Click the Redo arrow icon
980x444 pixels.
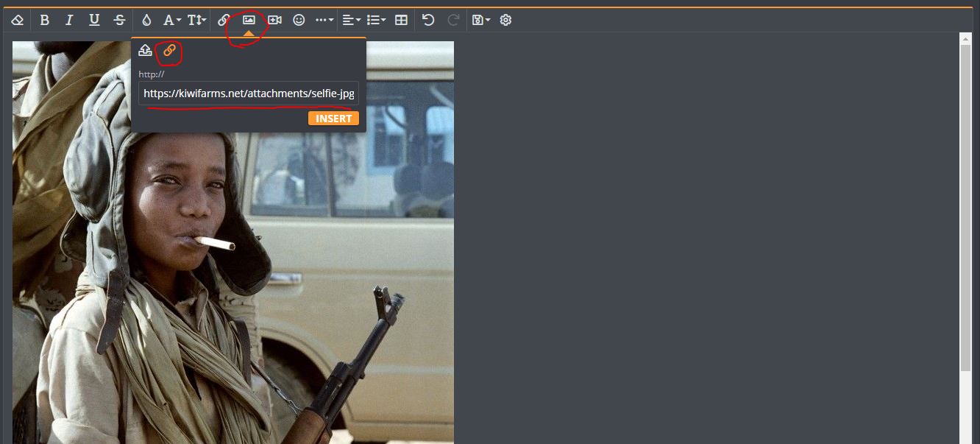coord(453,21)
